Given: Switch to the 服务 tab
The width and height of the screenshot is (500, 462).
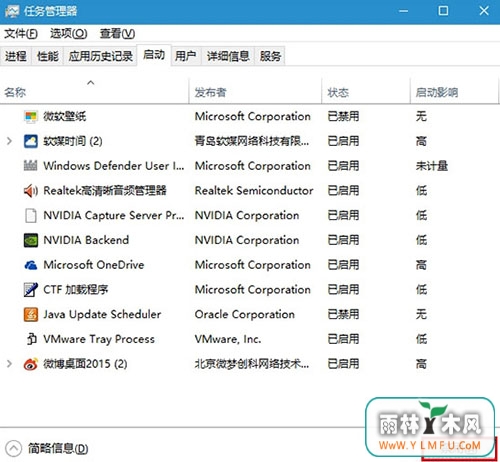Looking at the screenshot, I should point(270,56).
